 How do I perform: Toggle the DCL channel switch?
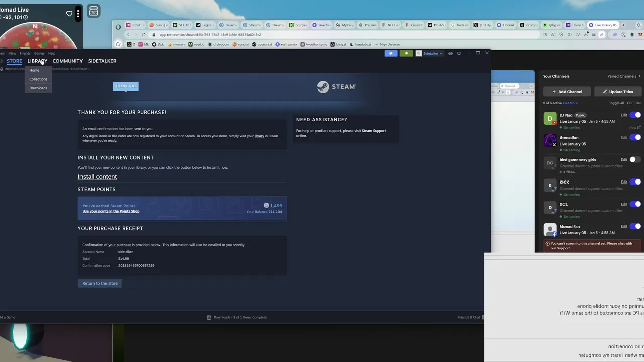(635, 204)
